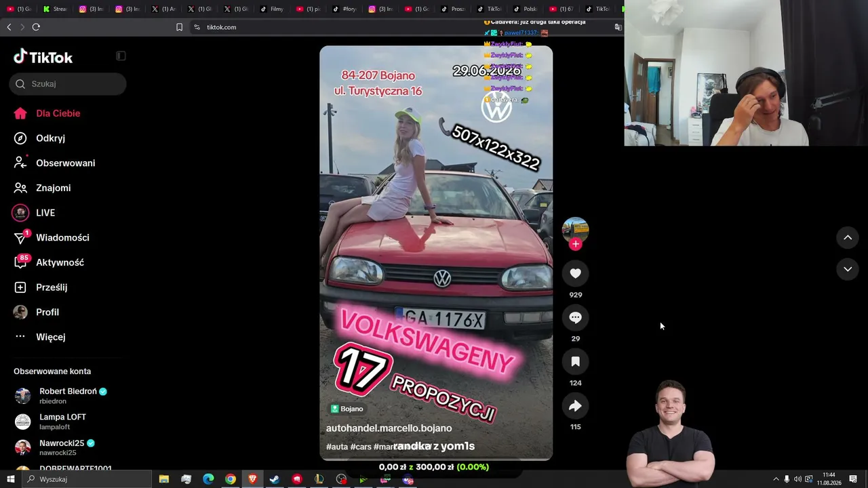This screenshot has height=488, width=868.
Task: Bookmark the video
Action: (576, 362)
